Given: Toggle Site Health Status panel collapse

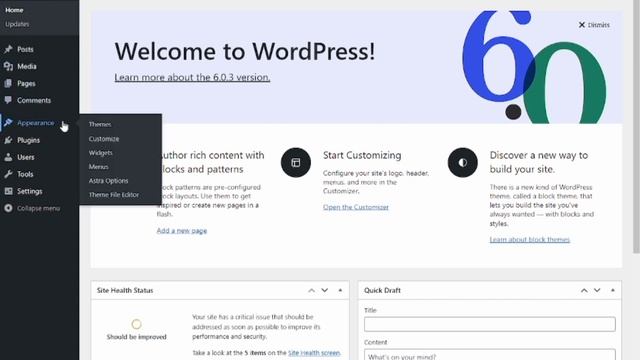Looking at the screenshot, I should coord(340,290).
